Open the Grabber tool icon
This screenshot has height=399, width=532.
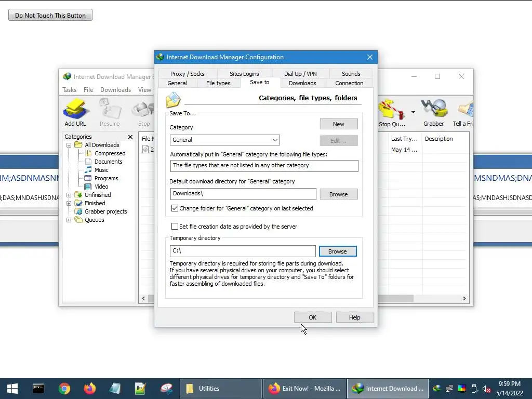point(434,113)
